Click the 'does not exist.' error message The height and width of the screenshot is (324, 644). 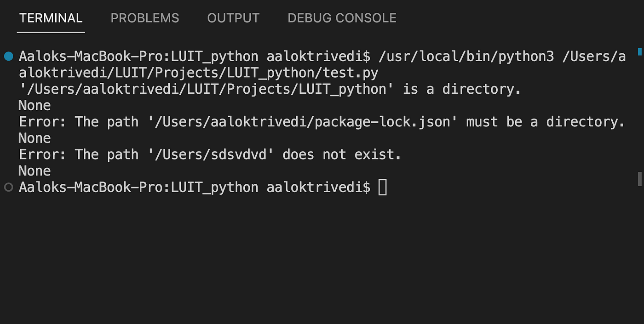342,154
